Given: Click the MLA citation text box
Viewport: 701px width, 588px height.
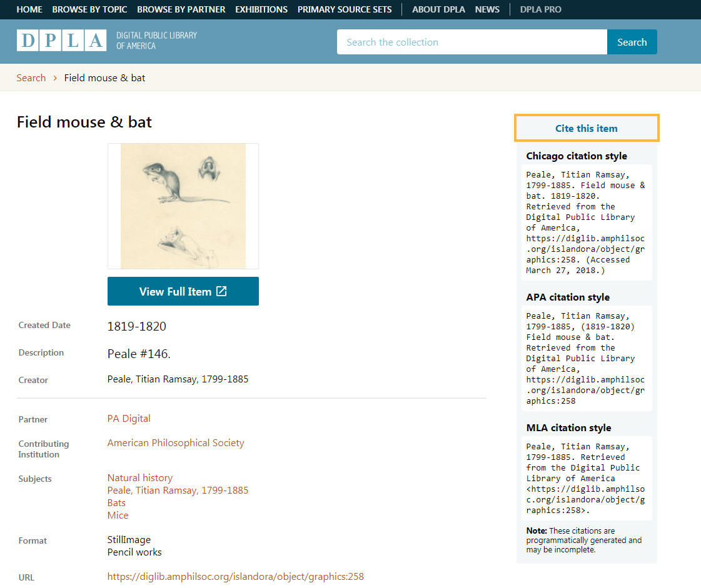Looking at the screenshot, I should pyautogui.click(x=587, y=478).
